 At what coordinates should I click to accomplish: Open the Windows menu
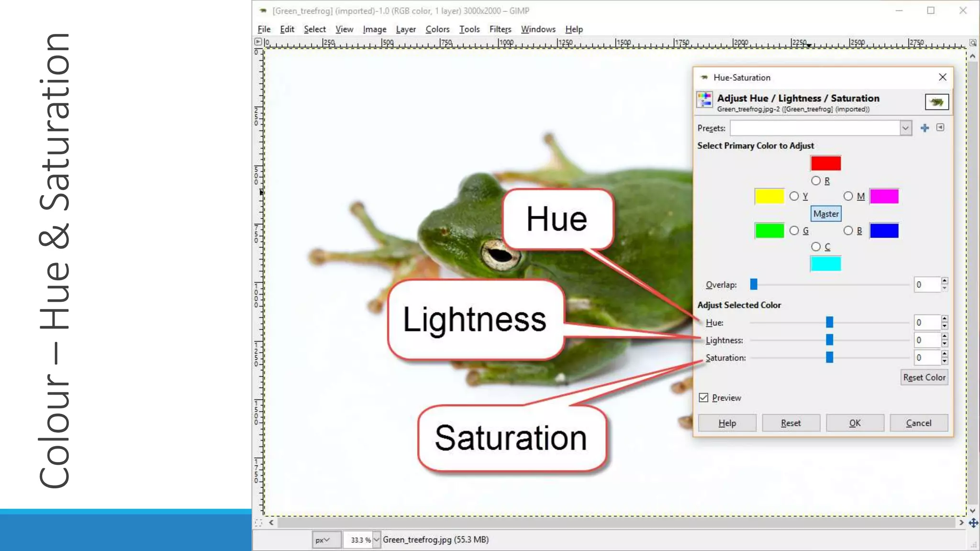[x=538, y=29]
